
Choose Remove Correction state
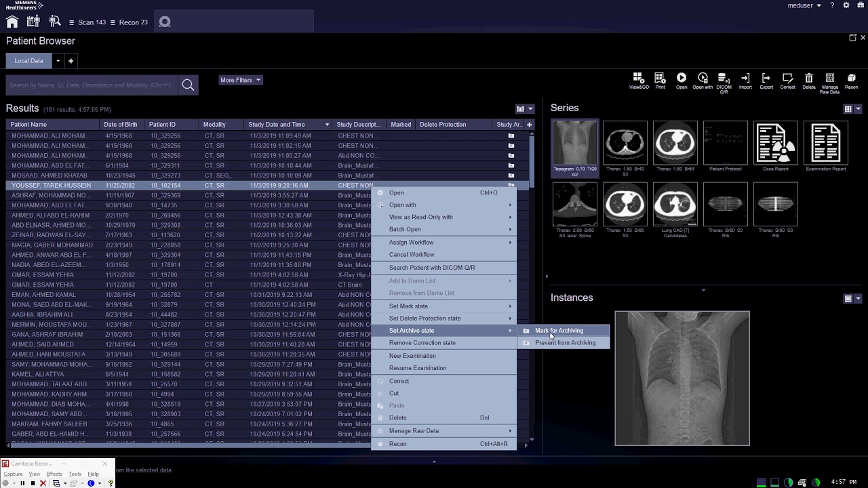click(444, 343)
